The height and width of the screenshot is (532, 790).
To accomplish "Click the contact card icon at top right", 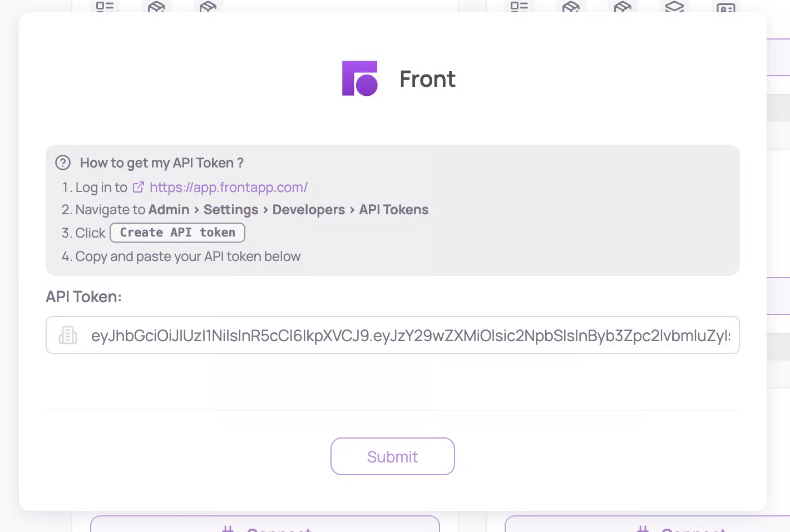I will coord(725,8).
